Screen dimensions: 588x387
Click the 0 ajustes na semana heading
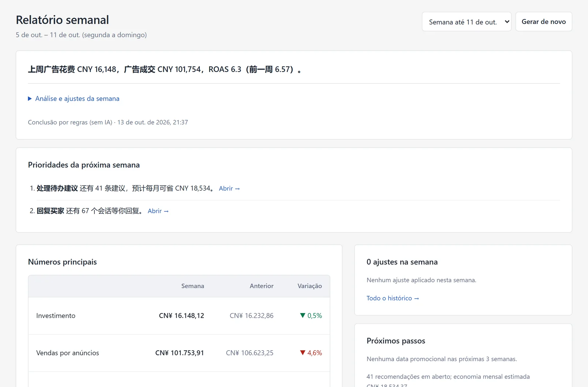(x=402, y=262)
